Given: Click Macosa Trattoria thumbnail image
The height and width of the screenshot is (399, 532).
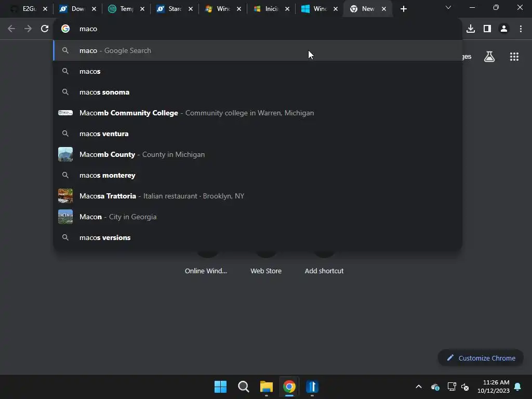Looking at the screenshot, I should tap(65, 196).
